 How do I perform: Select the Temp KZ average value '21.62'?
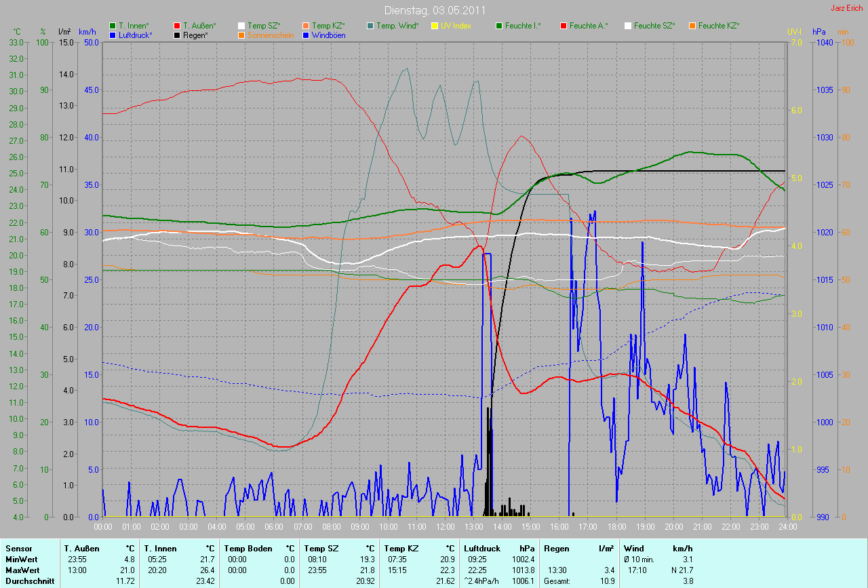pyautogui.click(x=447, y=581)
